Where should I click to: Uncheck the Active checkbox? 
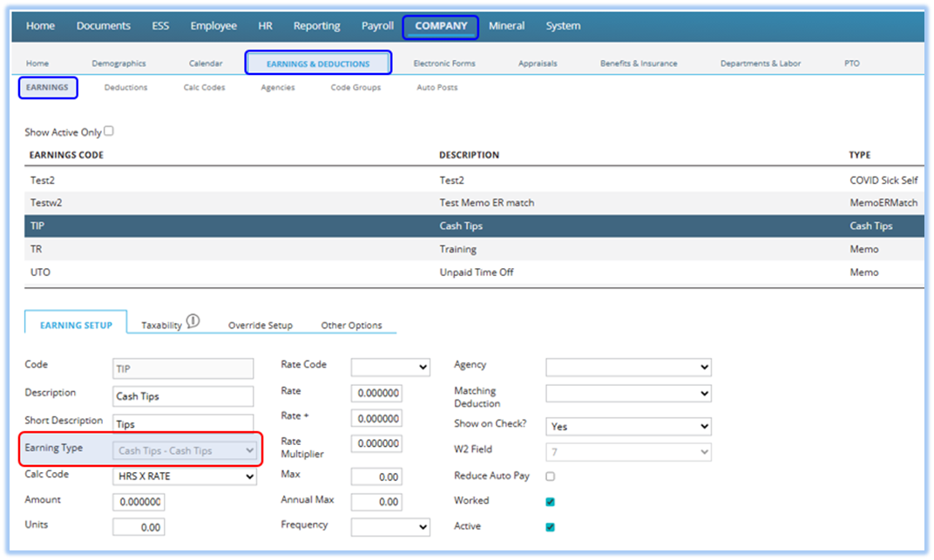click(551, 527)
